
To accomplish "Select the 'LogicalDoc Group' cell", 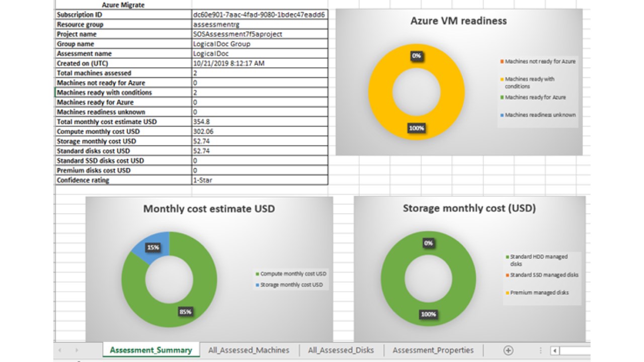I will (260, 44).
